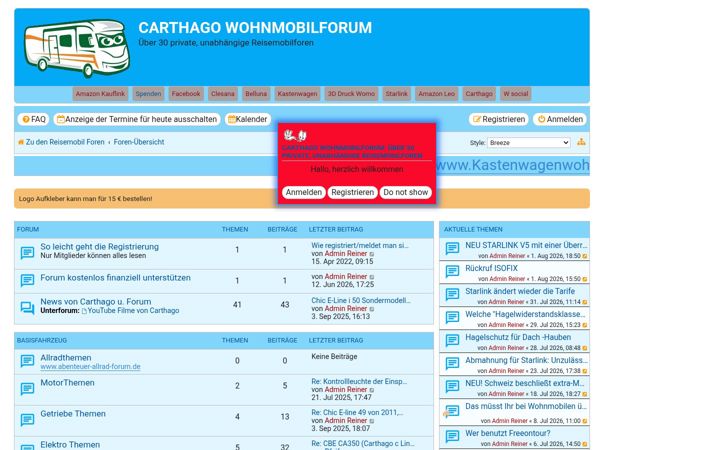Open the Kalender

(x=248, y=119)
